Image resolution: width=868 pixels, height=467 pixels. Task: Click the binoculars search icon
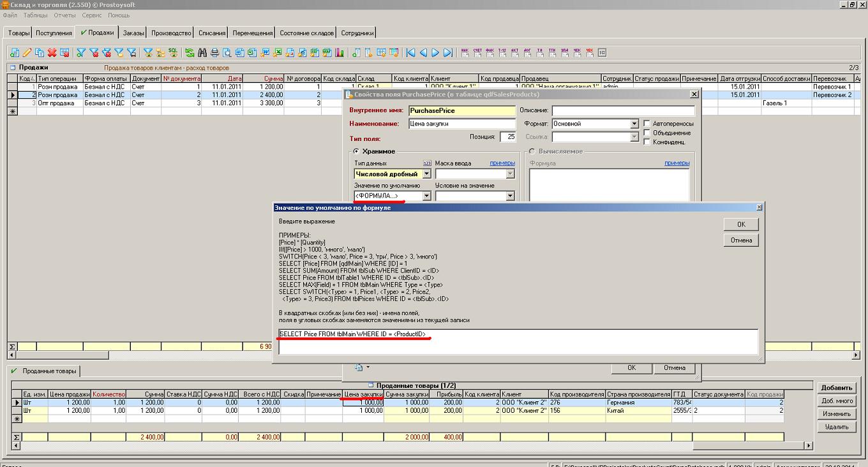(202, 53)
